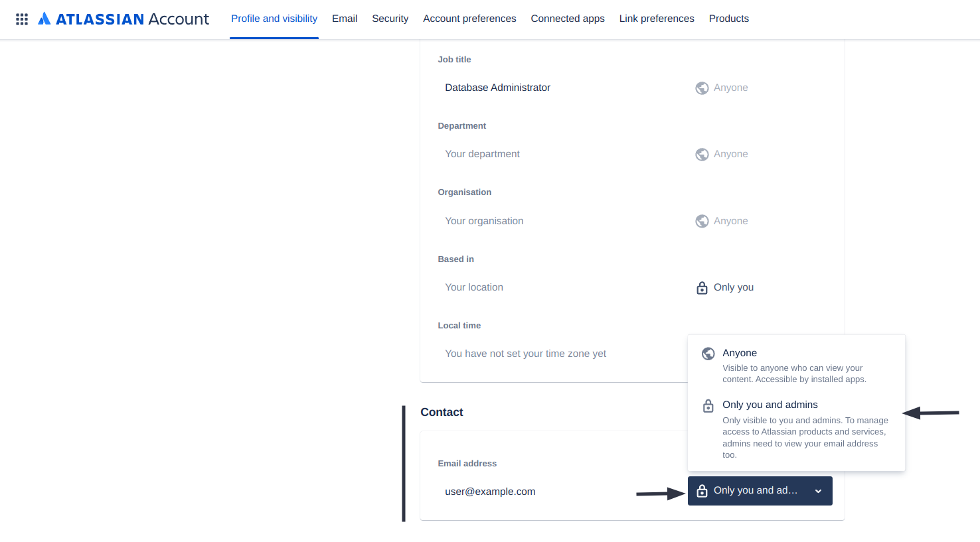Open Anyone visibility dropdown for Job title

722,88
